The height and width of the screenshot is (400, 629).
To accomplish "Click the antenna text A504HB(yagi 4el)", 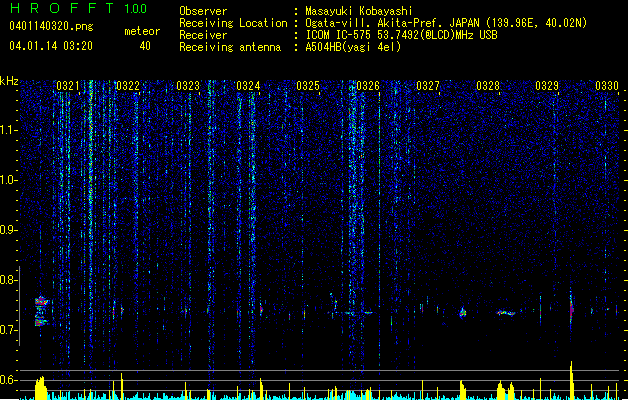I will pyautogui.click(x=353, y=47).
